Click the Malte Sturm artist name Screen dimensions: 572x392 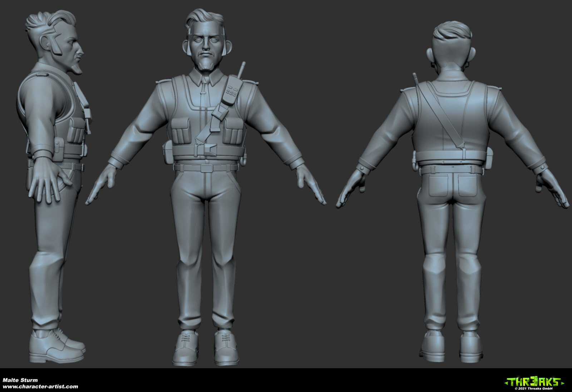pyautogui.click(x=20, y=380)
